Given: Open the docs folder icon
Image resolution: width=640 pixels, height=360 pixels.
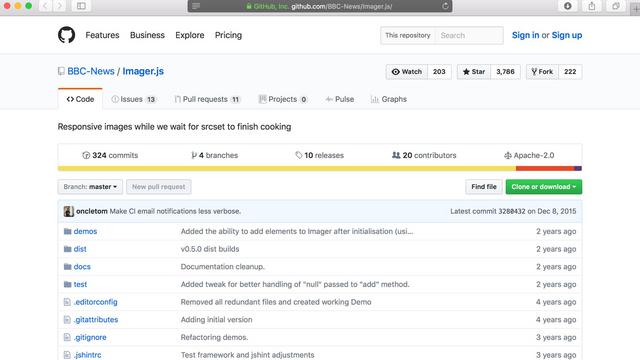Looking at the screenshot, I should 68,267.
